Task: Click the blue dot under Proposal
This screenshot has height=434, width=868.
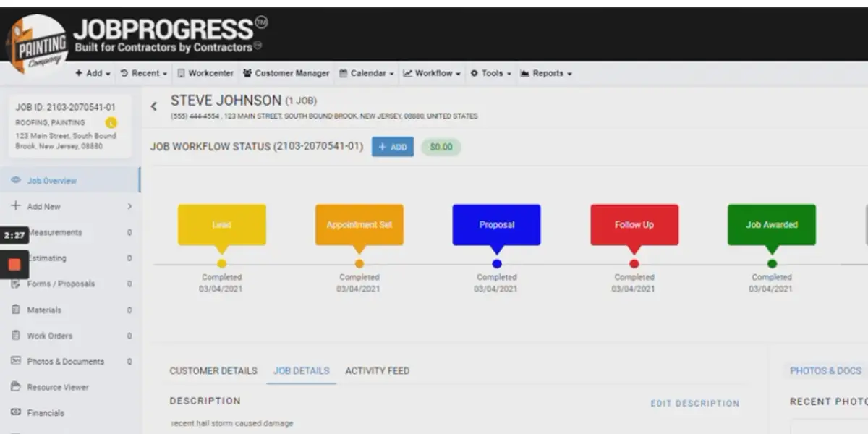Action: pos(497,264)
